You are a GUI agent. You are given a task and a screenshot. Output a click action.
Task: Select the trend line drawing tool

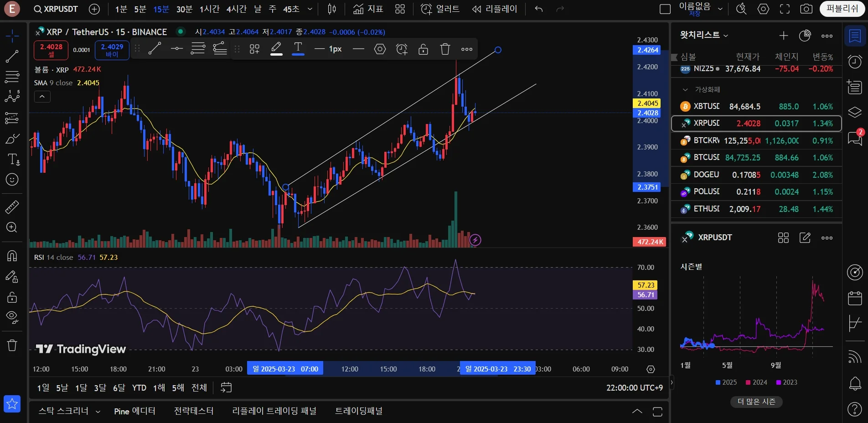12,57
